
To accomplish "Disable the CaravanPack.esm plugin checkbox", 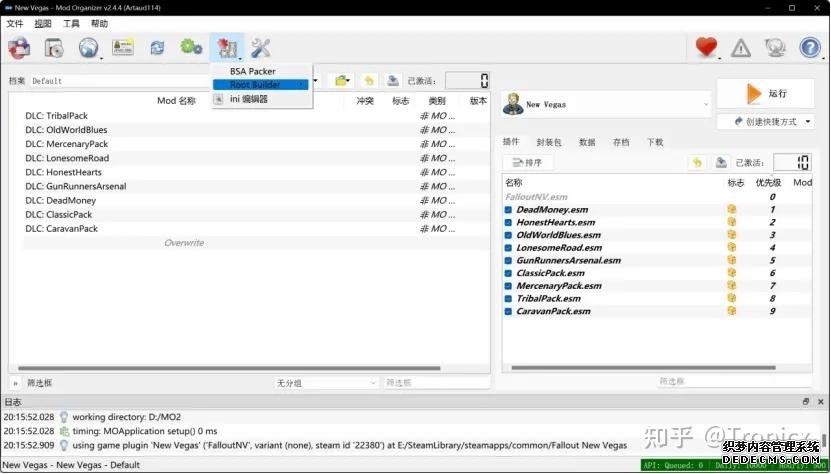I will 509,311.
